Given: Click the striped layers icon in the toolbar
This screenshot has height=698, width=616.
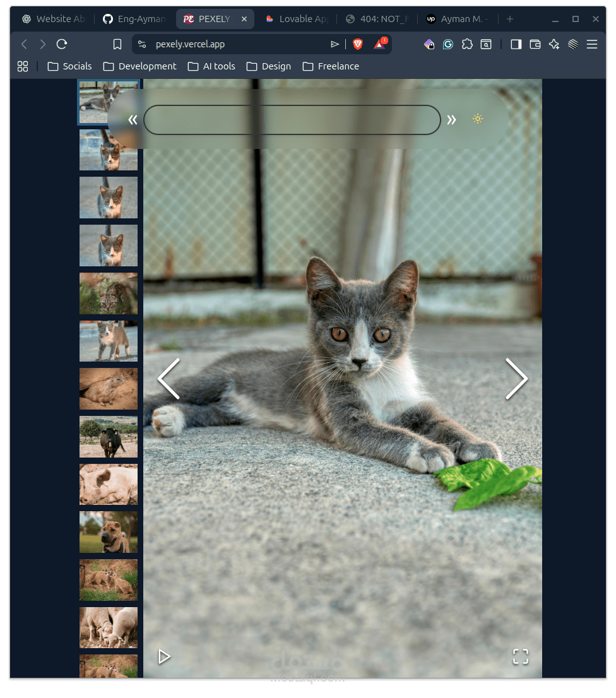Looking at the screenshot, I should pyautogui.click(x=573, y=44).
